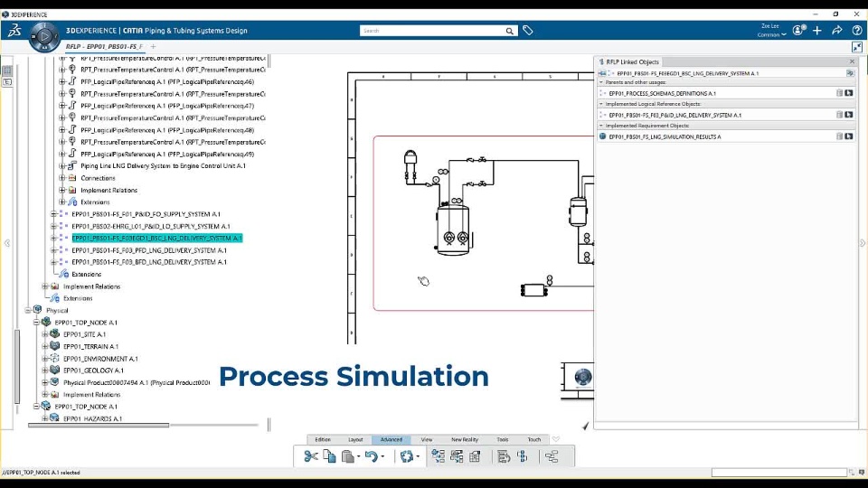868x488 pixels.
Task: Switch to the View tab
Action: tap(427, 439)
